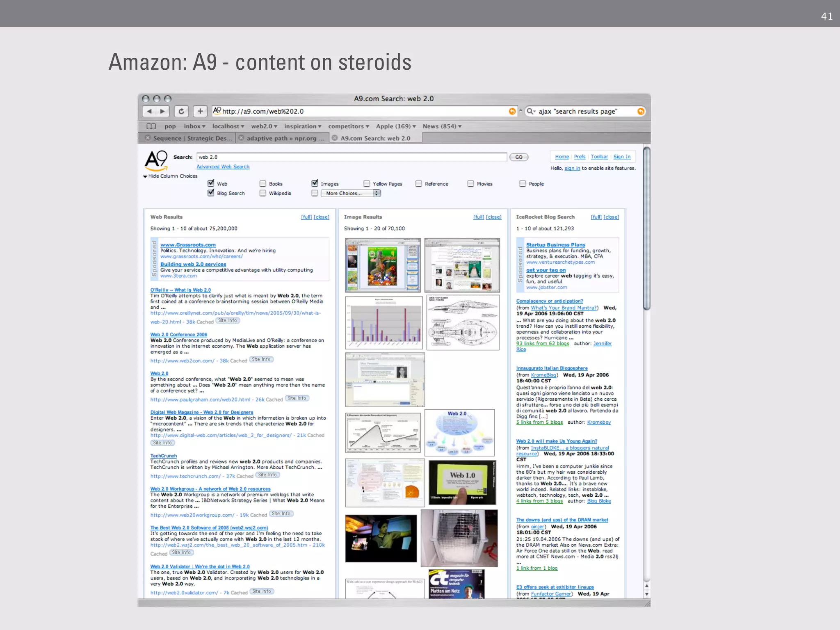Enable the Yellow Pages checkbox

click(x=367, y=183)
